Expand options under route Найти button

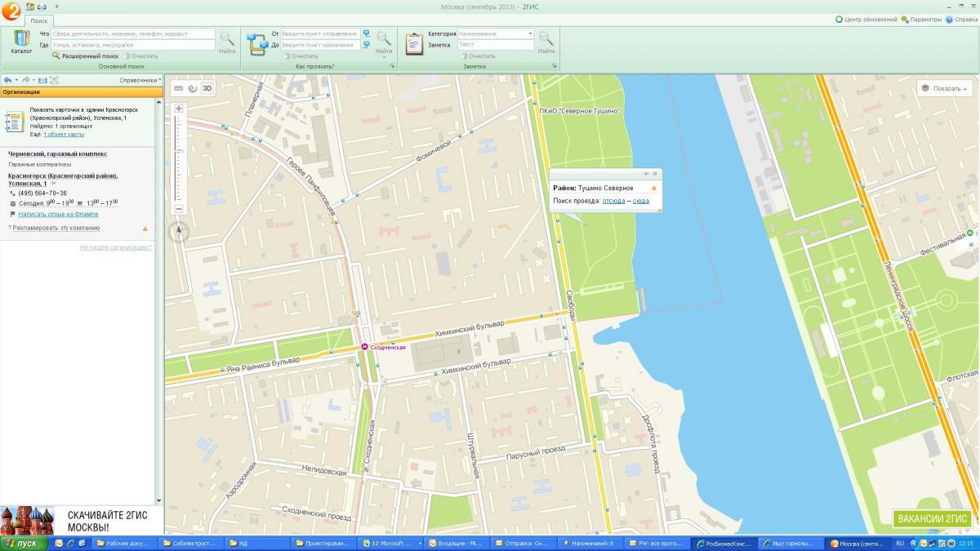coord(384,57)
